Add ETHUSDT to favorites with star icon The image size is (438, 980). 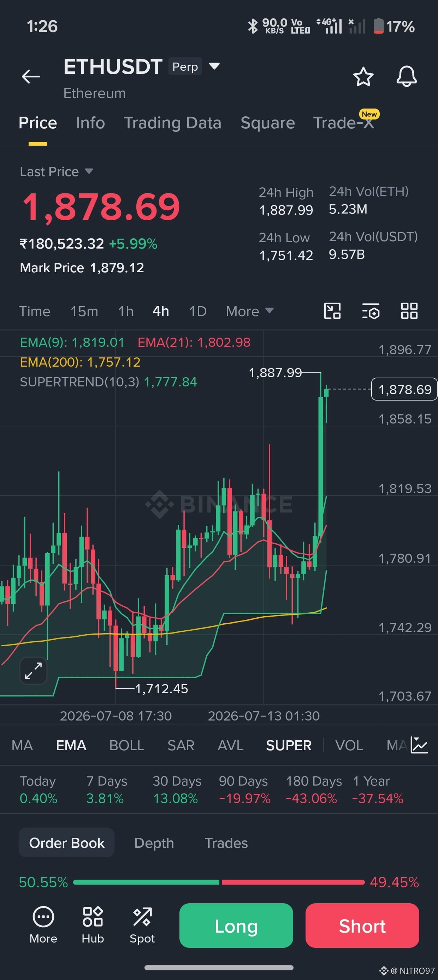click(x=363, y=76)
